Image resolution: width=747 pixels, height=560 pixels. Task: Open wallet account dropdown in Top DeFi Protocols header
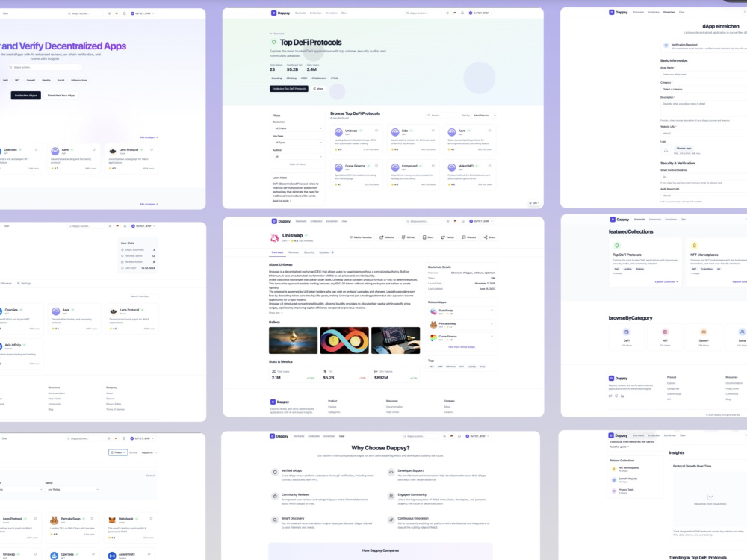click(480, 13)
